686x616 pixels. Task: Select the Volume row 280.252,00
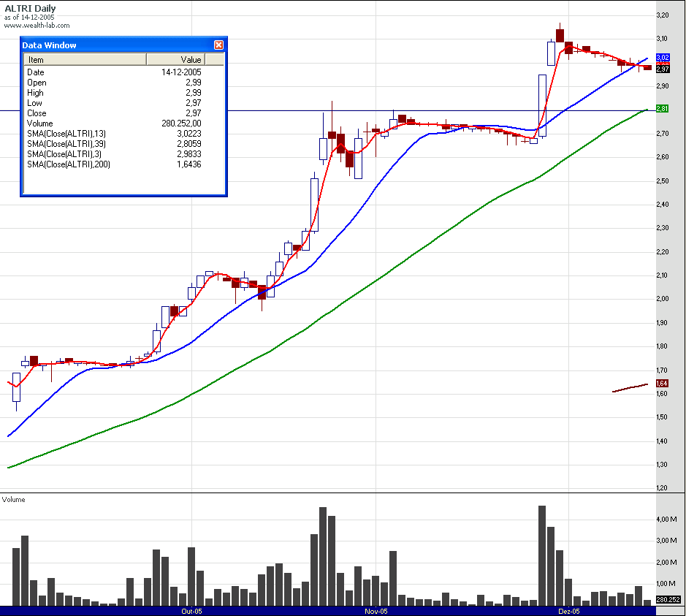tap(115, 123)
